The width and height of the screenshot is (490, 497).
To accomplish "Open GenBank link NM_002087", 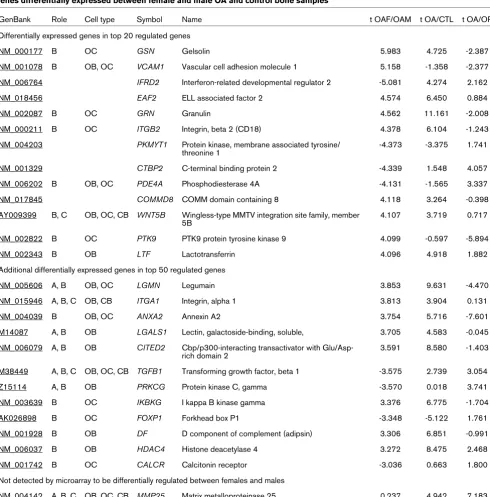I will [21, 114].
